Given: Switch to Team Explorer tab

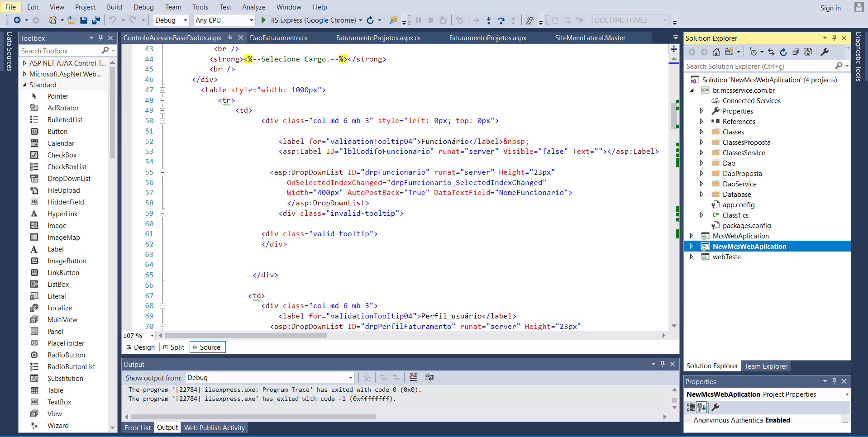Looking at the screenshot, I should tap(766, 366).
